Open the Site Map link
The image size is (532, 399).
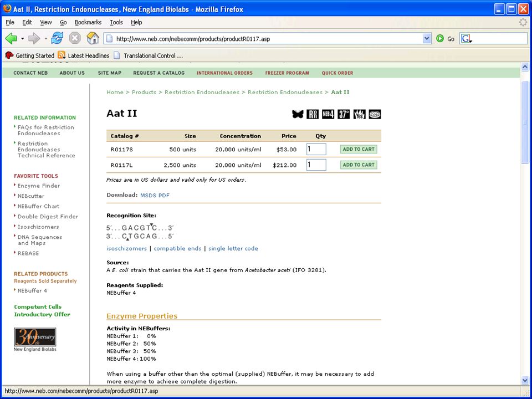point(110,73)
